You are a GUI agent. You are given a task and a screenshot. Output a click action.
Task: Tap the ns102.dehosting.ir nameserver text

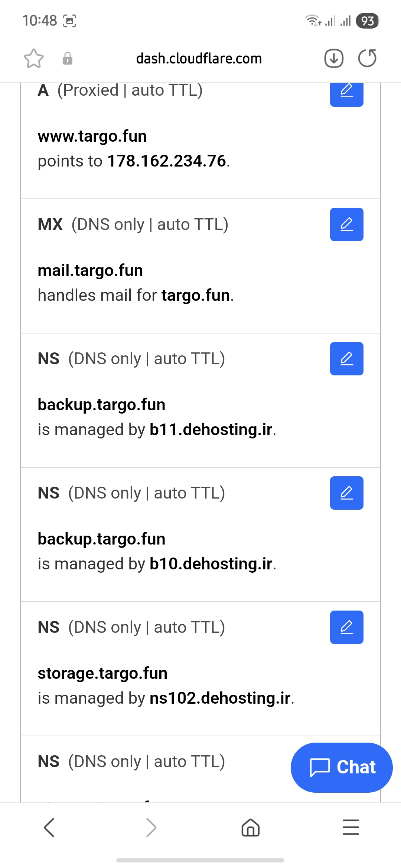click(x=220, y=698)
